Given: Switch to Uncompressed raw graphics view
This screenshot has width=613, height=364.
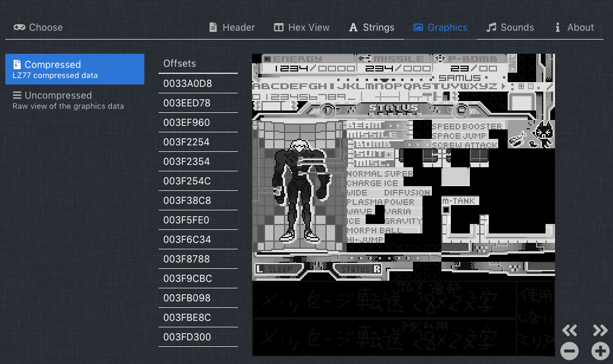Looking at the screenshot, I should pos(75,100).
